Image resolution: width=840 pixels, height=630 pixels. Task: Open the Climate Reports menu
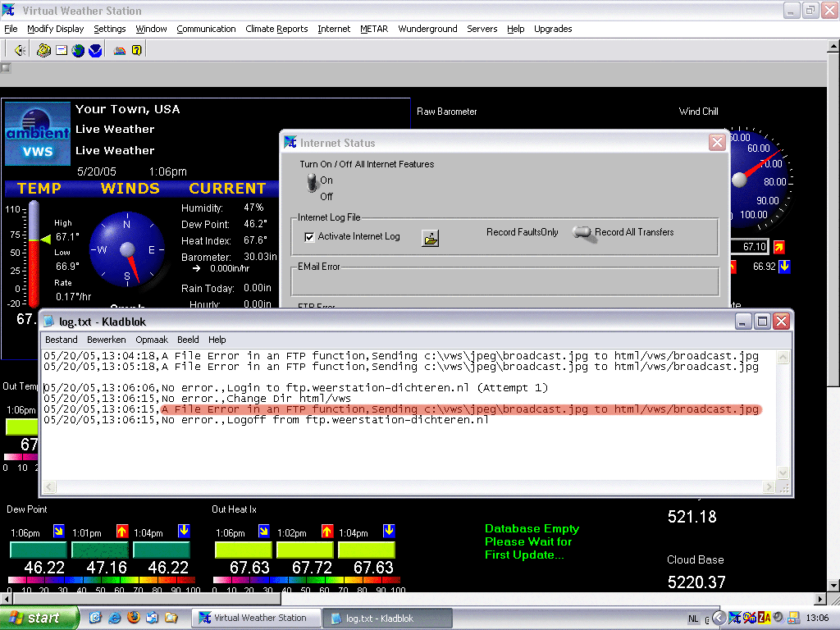(276, 29)
